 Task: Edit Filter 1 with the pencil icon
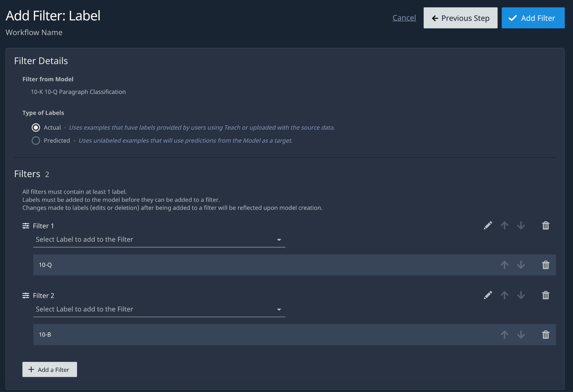tap(488, 226)
